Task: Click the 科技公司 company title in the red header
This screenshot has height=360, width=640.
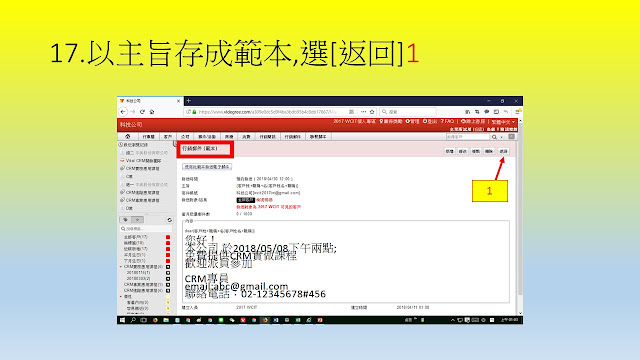Action: tap(131, 124)
